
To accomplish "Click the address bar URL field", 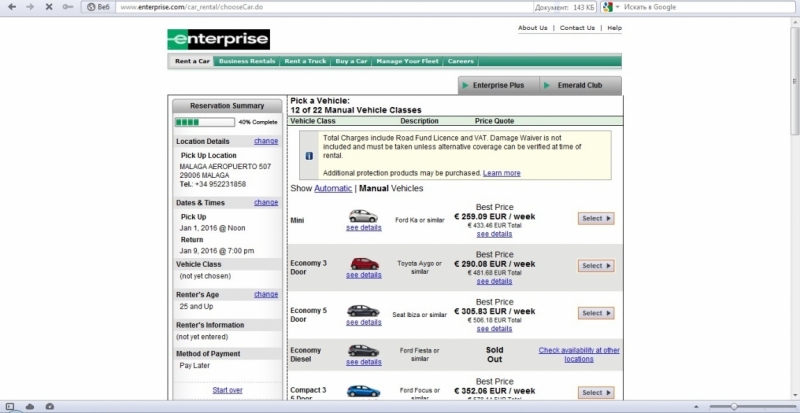I will (x=300, y=7).
